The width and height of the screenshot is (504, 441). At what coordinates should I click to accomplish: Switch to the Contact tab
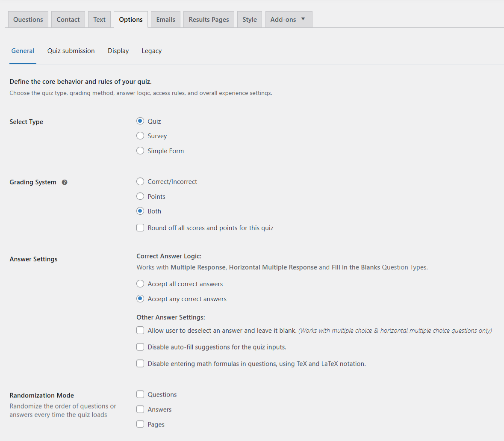68,19
